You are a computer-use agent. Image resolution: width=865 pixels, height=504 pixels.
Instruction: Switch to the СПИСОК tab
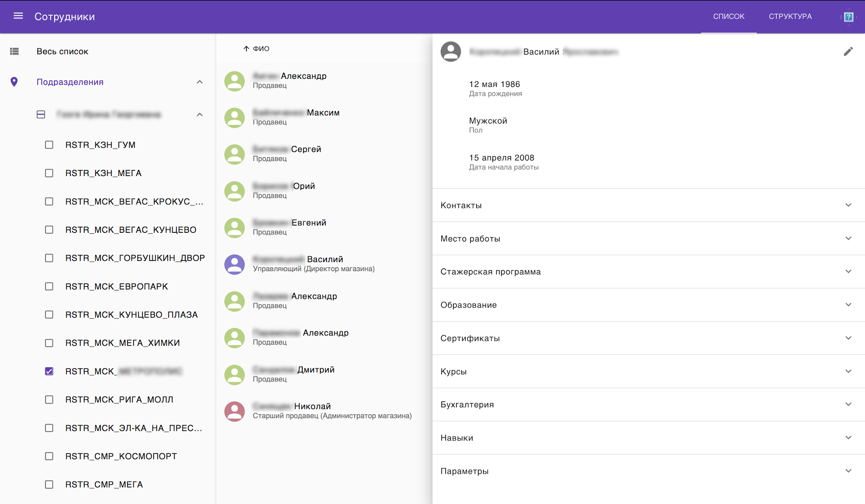pyautogui.click(x=729, y=17)
